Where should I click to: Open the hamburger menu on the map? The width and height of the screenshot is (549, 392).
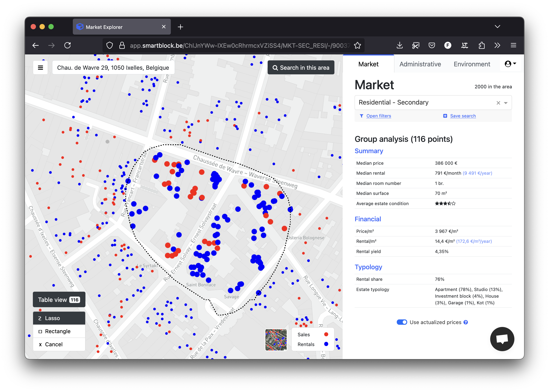coord(40,67)
